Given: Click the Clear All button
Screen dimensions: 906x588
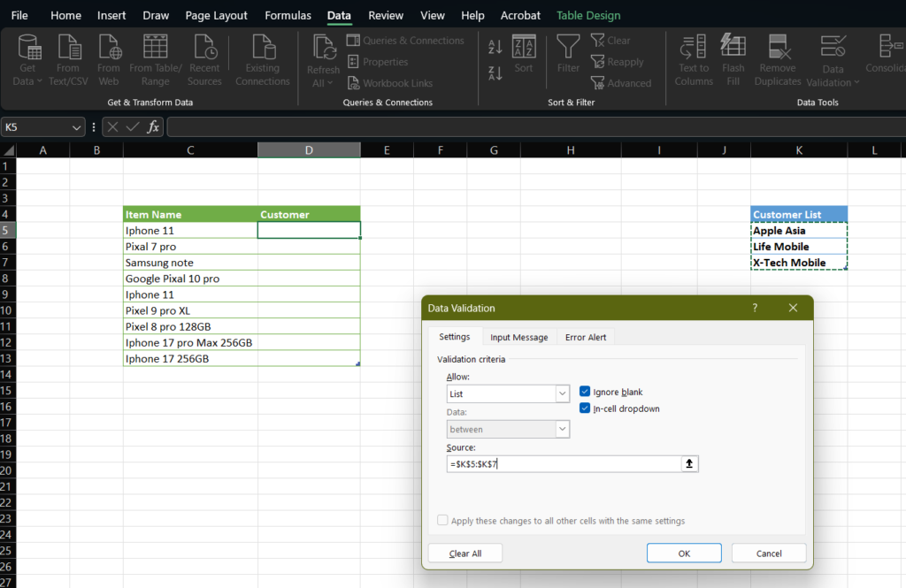Looking at the screenshot, I should (465, 554).
